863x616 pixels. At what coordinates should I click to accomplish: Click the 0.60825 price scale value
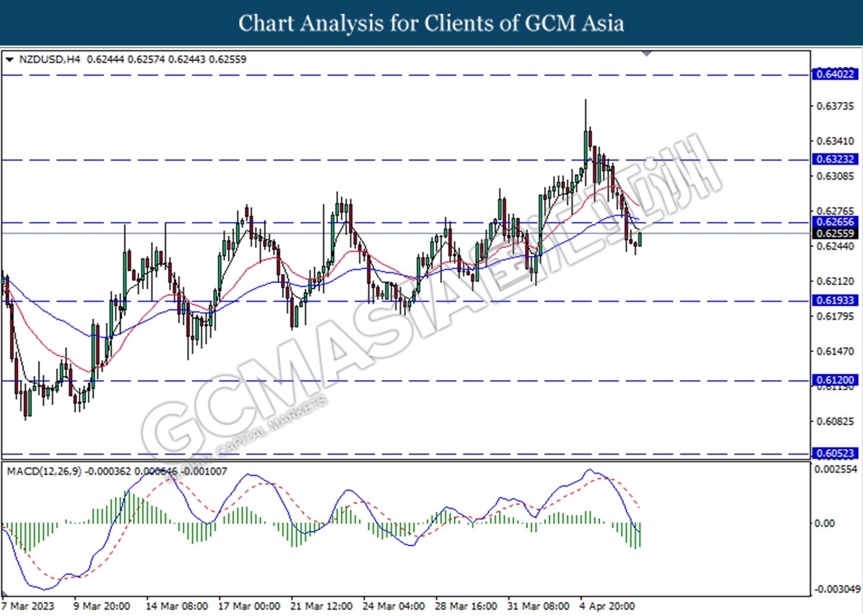click(x=835, y=421)
